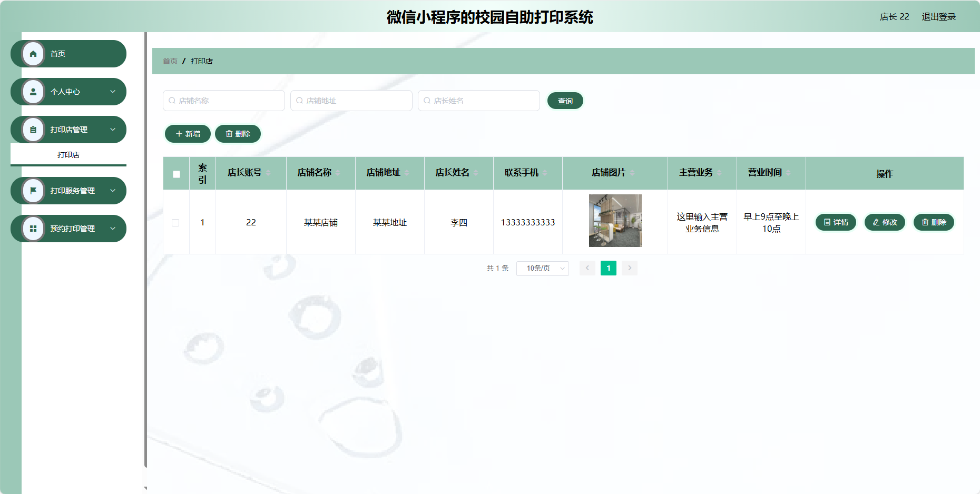Open the 10条/页 page size dropdown
This screenshot has height=494, width=980.
point(543,269)
